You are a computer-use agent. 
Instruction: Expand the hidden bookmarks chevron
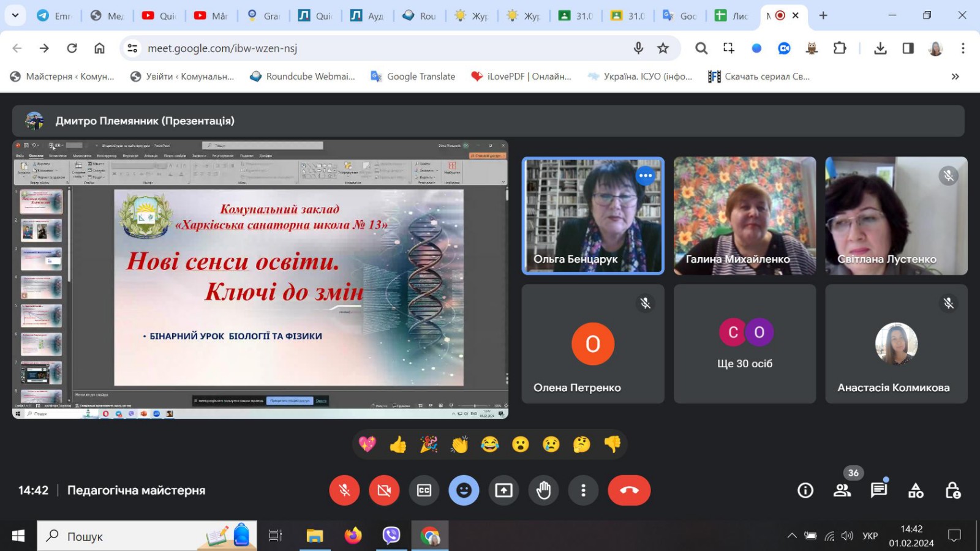click(x=955, y=77)
